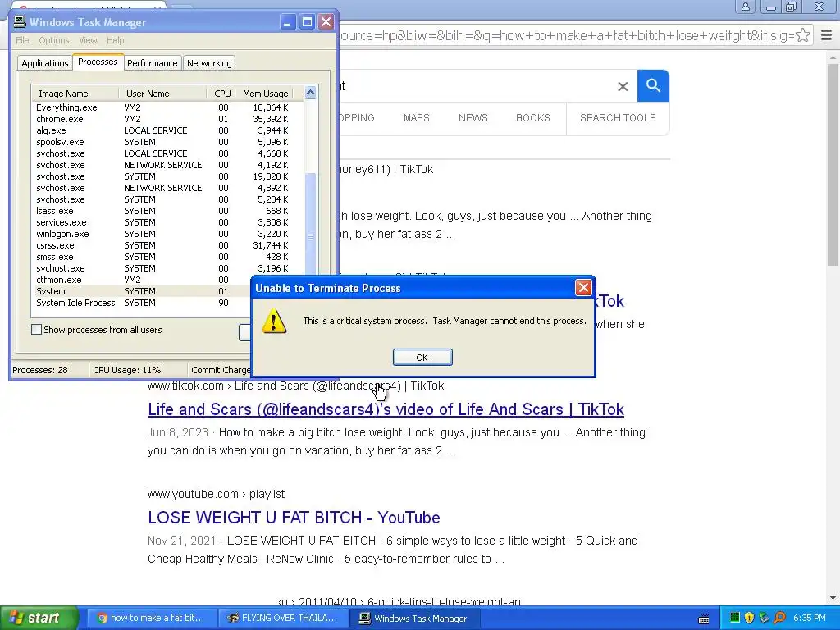Click the keyboard icon in taskbar
This screenshot has width=840, height=630.
pos(704,619)
